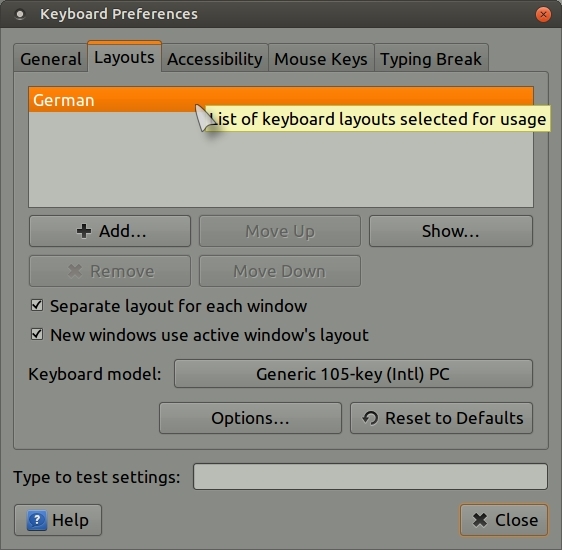Click the X icon on Remove button
The height and width of the screenshot is (550, 562).
[x=75, y=271]
